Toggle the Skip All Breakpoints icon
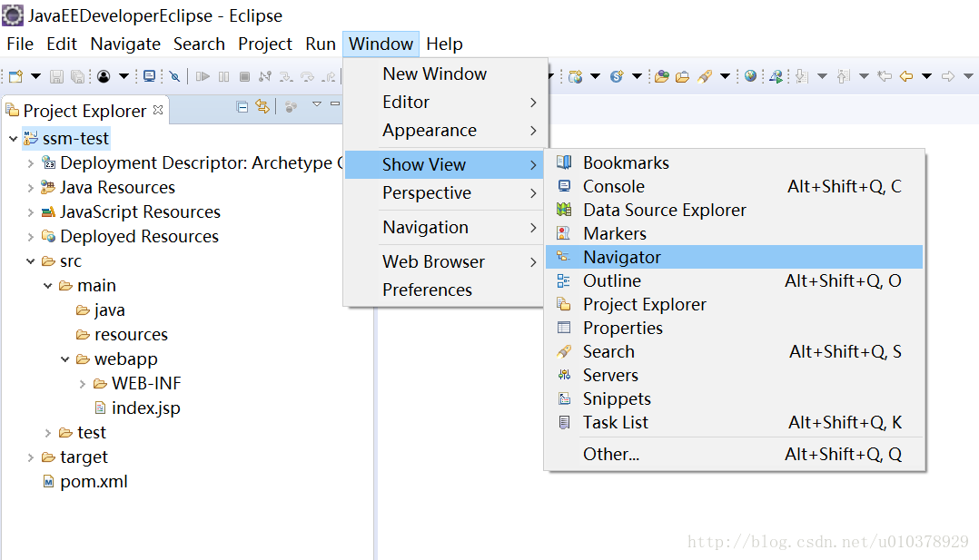This screenshot has height=560, width=979. pos(174,77)
